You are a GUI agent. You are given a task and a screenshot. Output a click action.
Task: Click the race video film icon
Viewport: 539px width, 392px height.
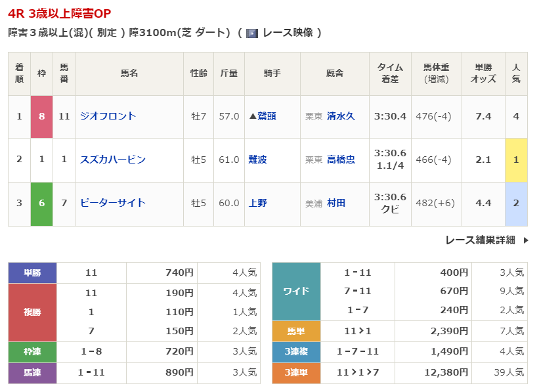(x=252, y=33)
